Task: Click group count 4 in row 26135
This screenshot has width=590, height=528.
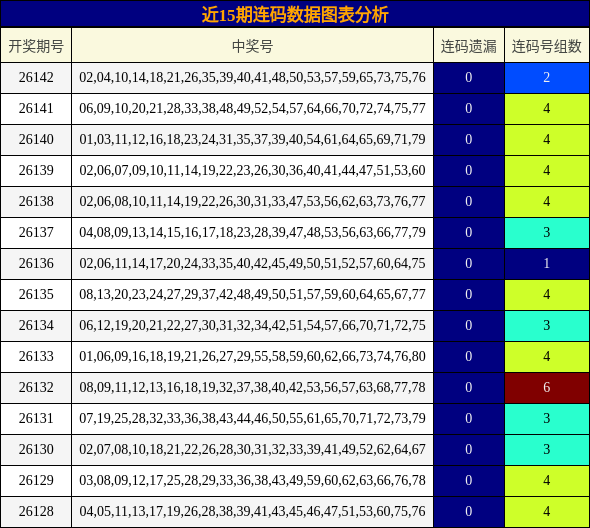Action: pyautogui.click(x=547, y=294)
